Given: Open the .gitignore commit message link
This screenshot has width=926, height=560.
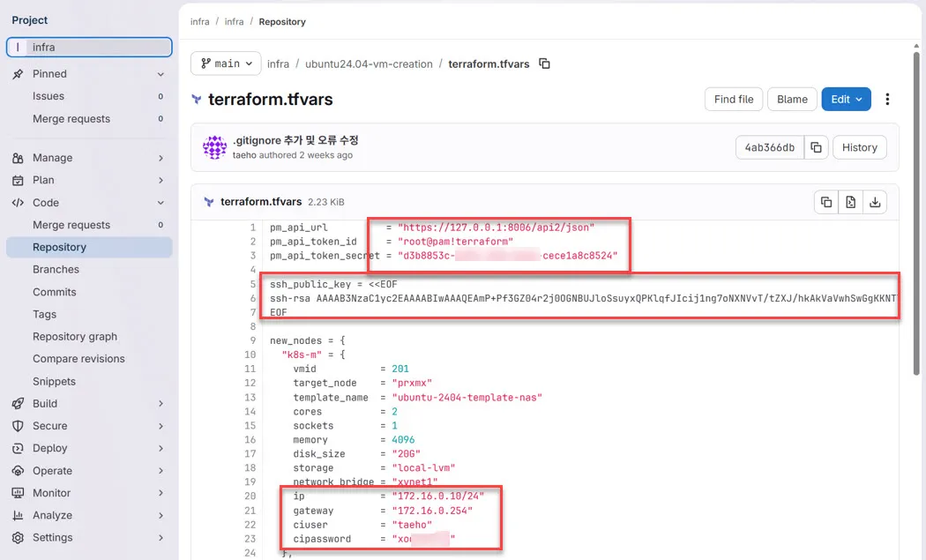Looking at the screenshot, I should [x=295, y=140].
